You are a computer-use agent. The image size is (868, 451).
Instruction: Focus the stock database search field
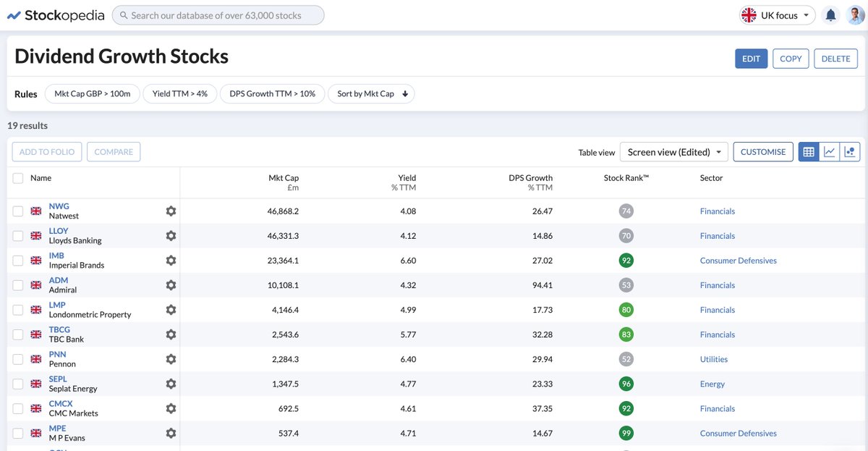pos(218,15)
